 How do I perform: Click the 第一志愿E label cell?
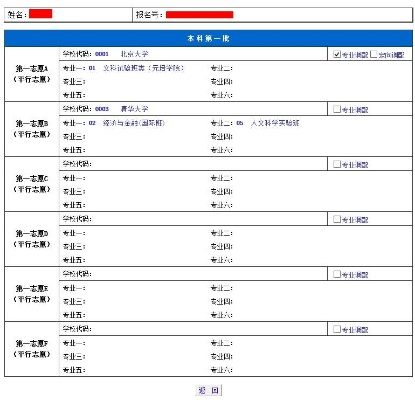32,294
